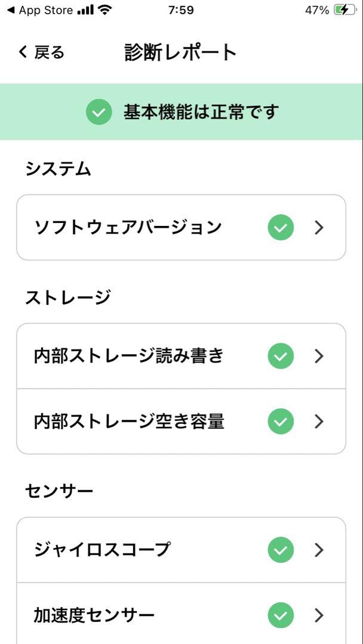Tap the green check icon for 加速度センサー
Screen dimensions: 363x644
281,615
